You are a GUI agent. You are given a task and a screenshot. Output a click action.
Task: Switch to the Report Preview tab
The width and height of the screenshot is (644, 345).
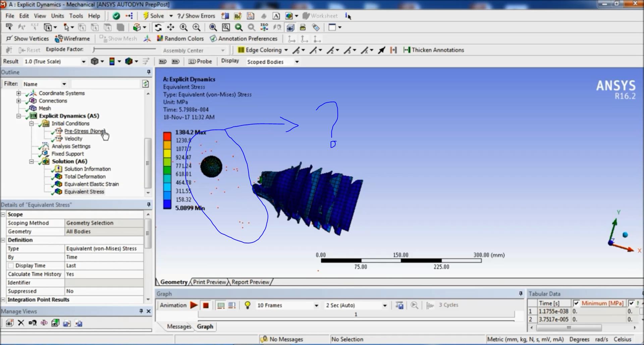coord(250,282)
